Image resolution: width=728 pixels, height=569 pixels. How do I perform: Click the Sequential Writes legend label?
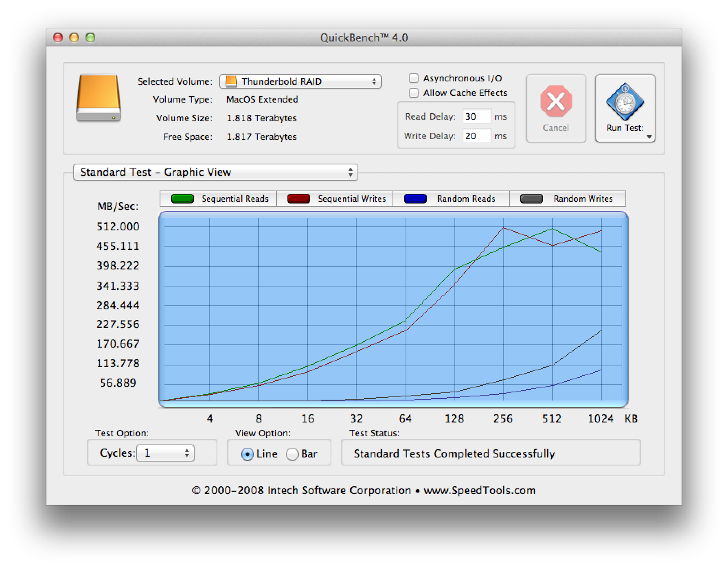(x=352, y=199)
